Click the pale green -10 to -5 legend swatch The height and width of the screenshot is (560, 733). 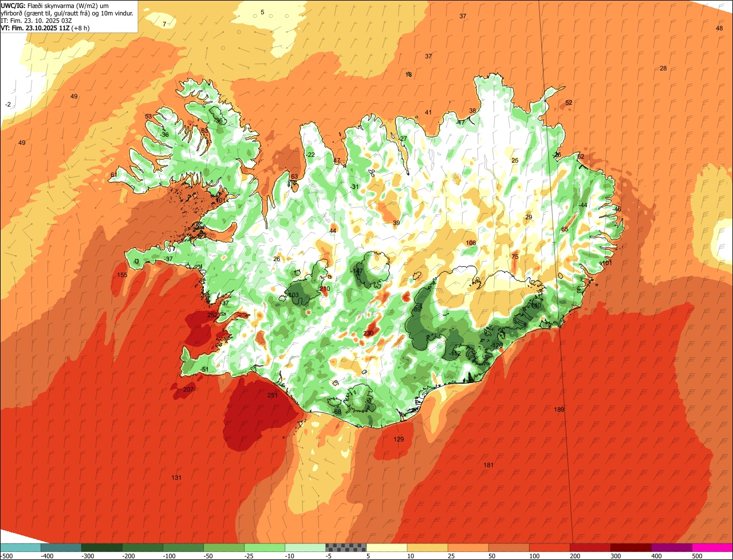(305, 547)
